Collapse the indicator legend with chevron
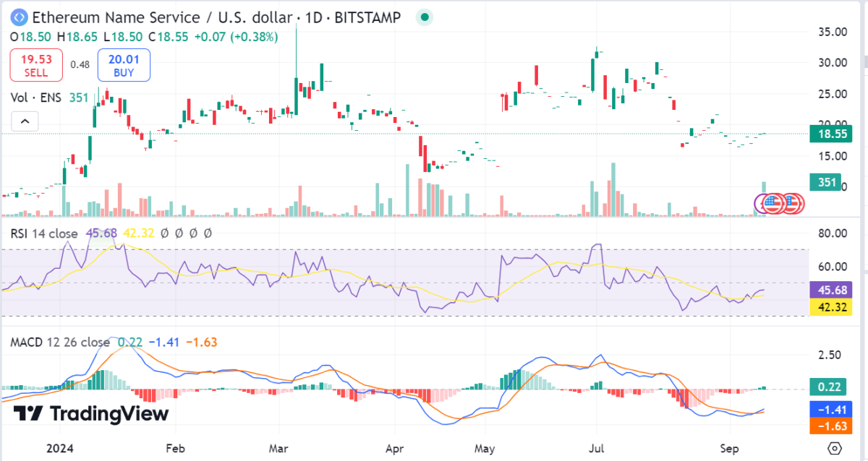This screenshot has width=868, height=461. click(25, 121)
